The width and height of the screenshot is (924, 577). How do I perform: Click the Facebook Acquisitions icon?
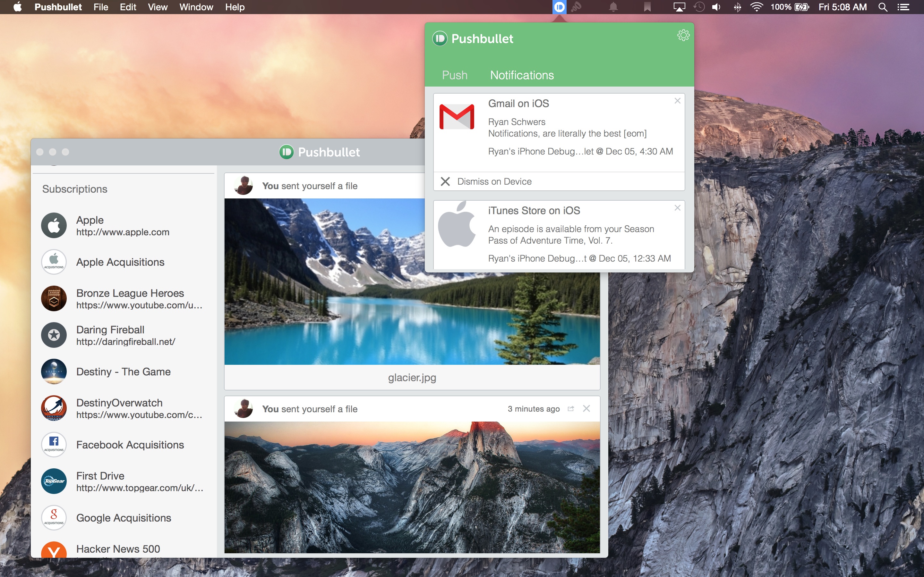[54, 444]
